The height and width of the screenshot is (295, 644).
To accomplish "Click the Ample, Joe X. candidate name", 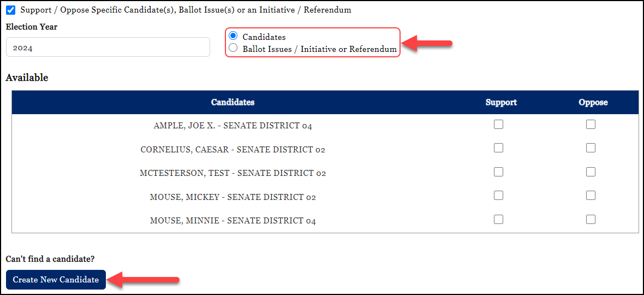I will (232, 126).
